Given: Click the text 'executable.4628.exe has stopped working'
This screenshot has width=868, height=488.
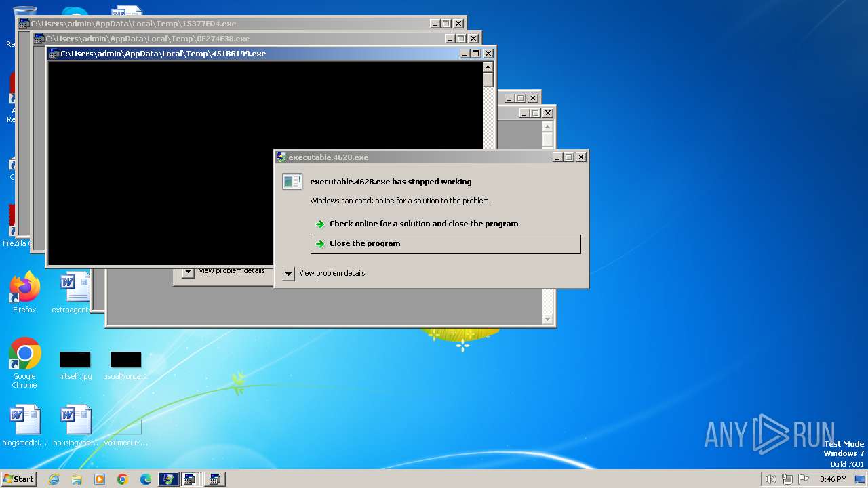Looking at the screenshot, I should [x=391, y=182].
